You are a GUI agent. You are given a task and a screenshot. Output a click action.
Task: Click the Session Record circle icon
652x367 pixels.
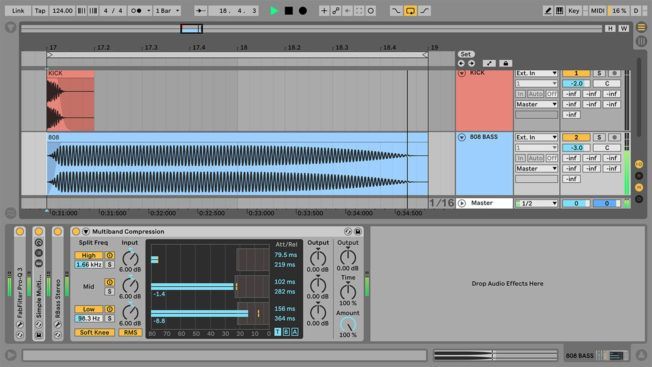tap(370, 11)
